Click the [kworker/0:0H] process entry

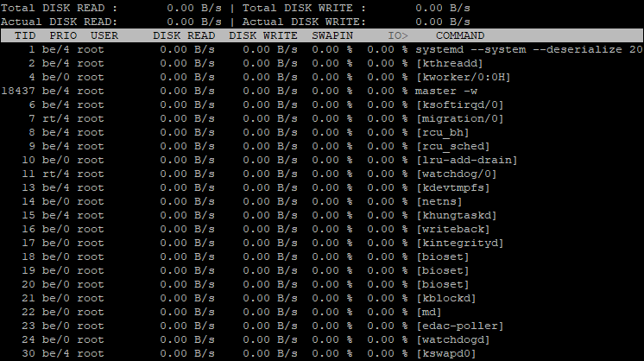pyautogui.click(x=463, y=77)
